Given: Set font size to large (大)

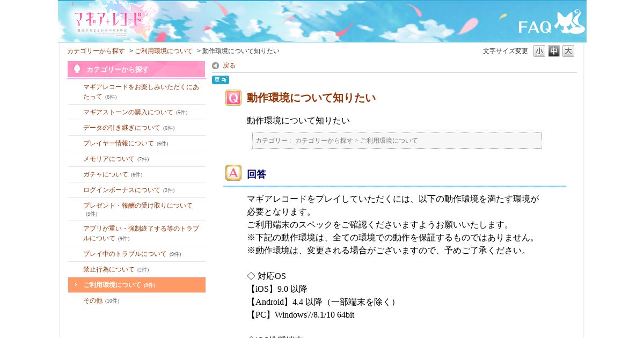Looking at the screenshot, I should click(568, 51).
